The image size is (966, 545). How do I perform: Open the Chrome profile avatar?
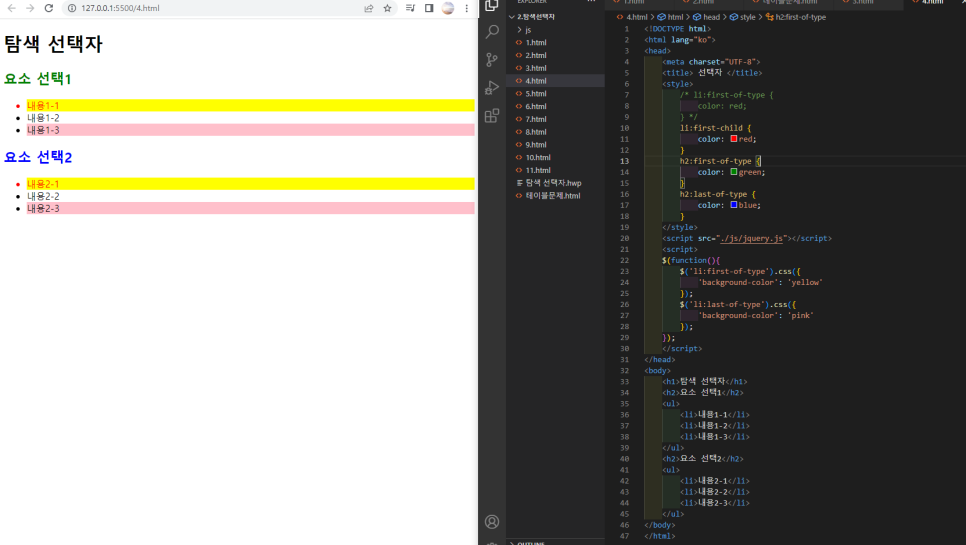[x=448, y=8]
